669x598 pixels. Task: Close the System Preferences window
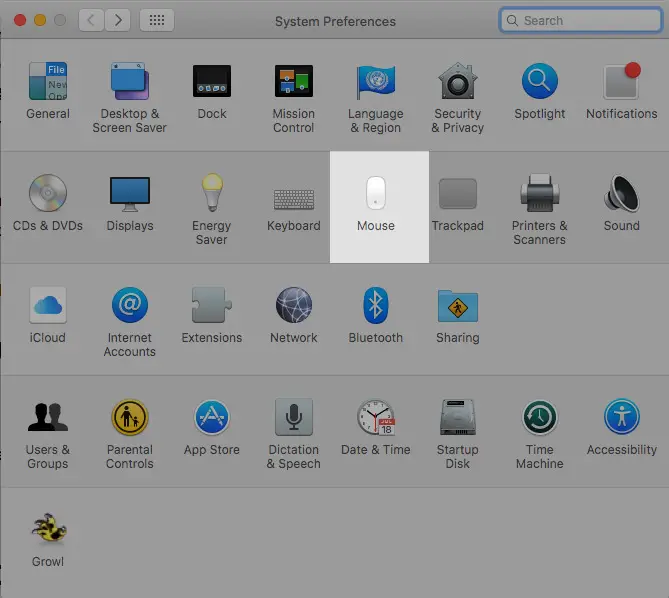point(20,20)
